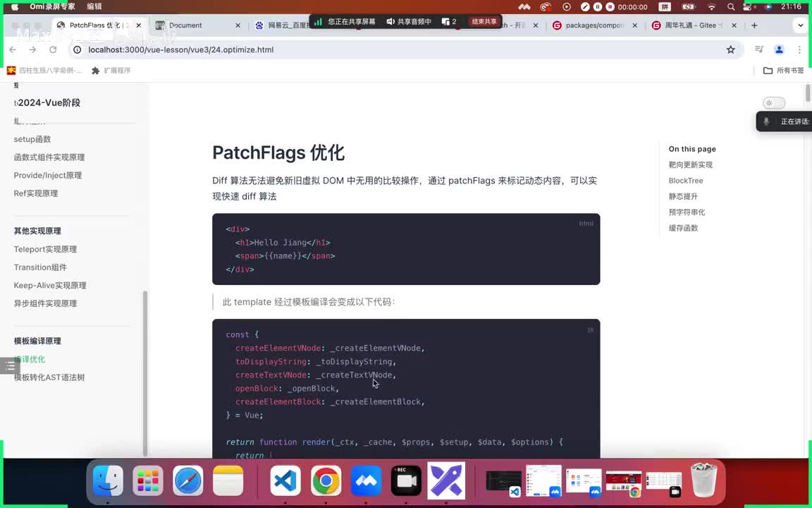This screenshot has height=508, width=812.
Task: Click the site info icon in address bar
Action: coord(77,50)
